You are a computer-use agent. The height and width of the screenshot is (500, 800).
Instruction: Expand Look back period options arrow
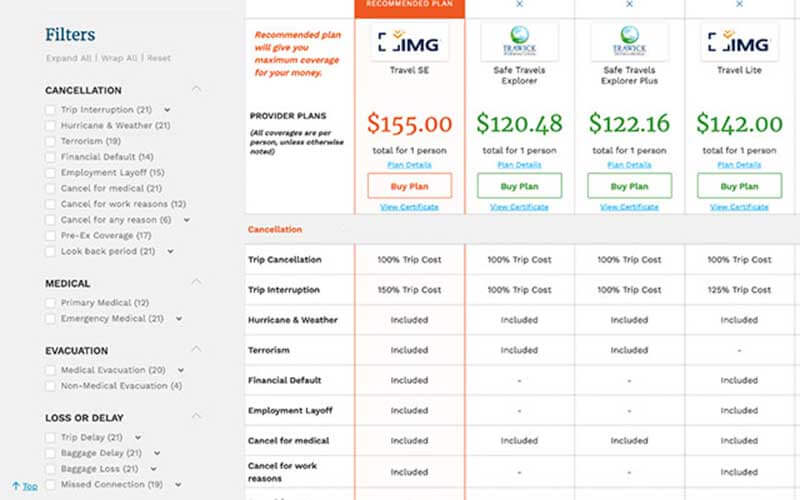point(170,252)
